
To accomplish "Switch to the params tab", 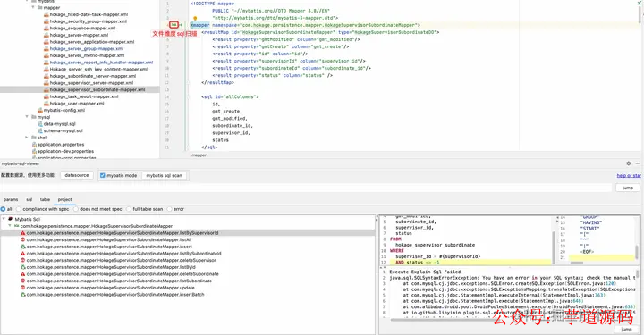I will [11, 200].
